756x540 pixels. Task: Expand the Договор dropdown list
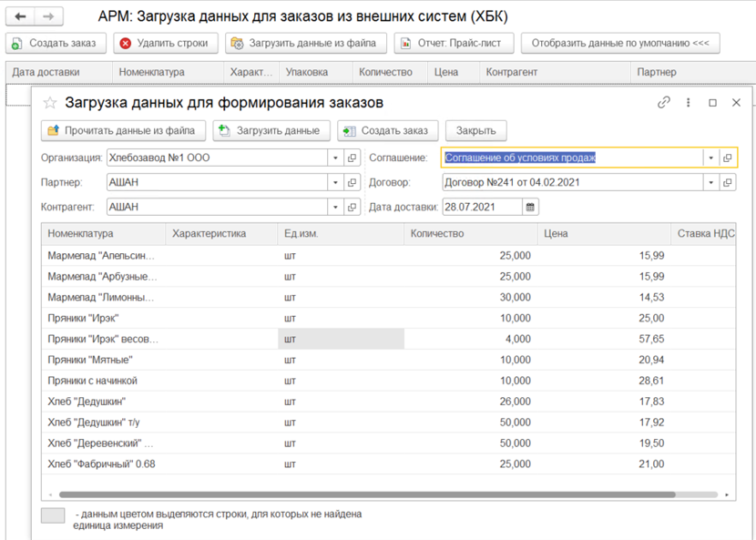pyautogui.click(x=710, y=182)
